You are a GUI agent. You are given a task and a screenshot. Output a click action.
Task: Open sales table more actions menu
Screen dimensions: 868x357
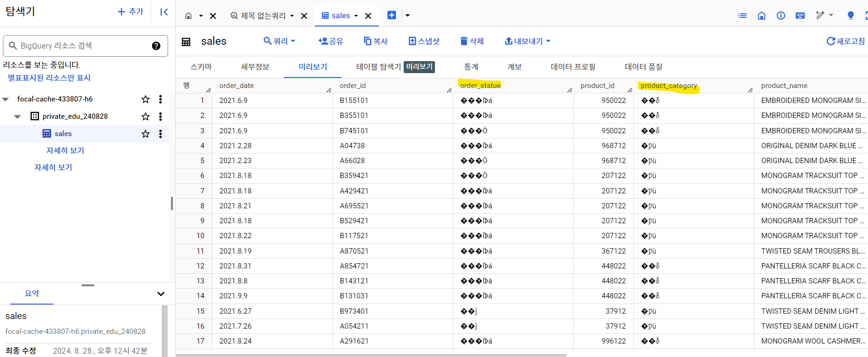(160, 134)
